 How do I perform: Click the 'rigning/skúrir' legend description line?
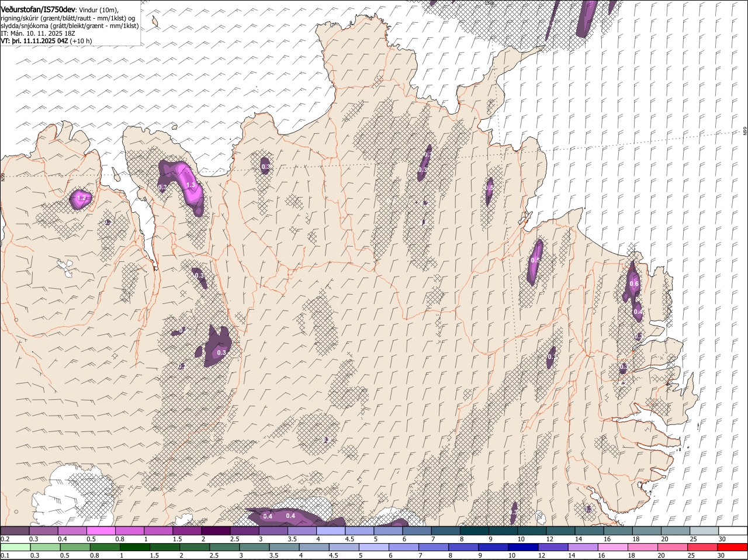click(68, 18)
